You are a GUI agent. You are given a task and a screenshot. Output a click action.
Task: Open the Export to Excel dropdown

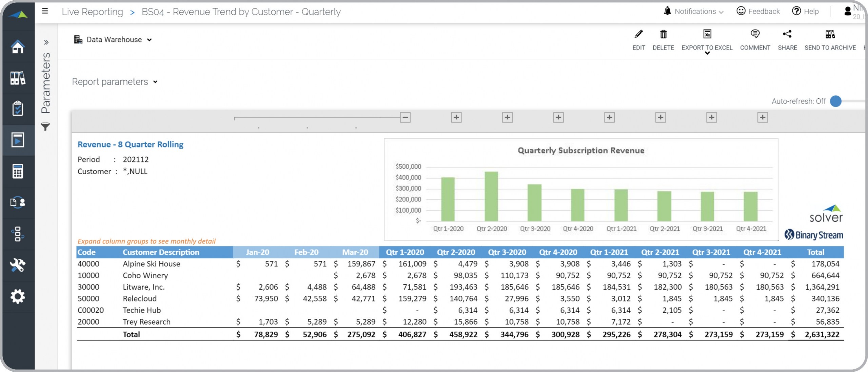tap(707, 53)
